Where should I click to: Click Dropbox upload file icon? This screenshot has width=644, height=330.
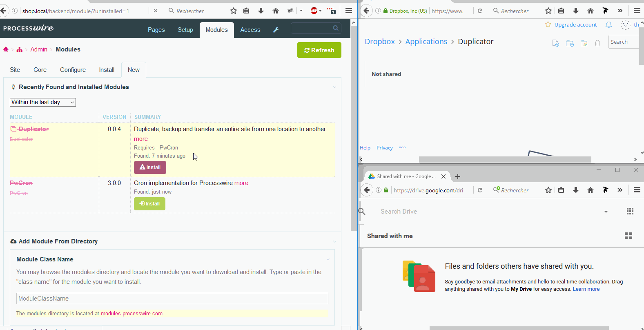555,43
